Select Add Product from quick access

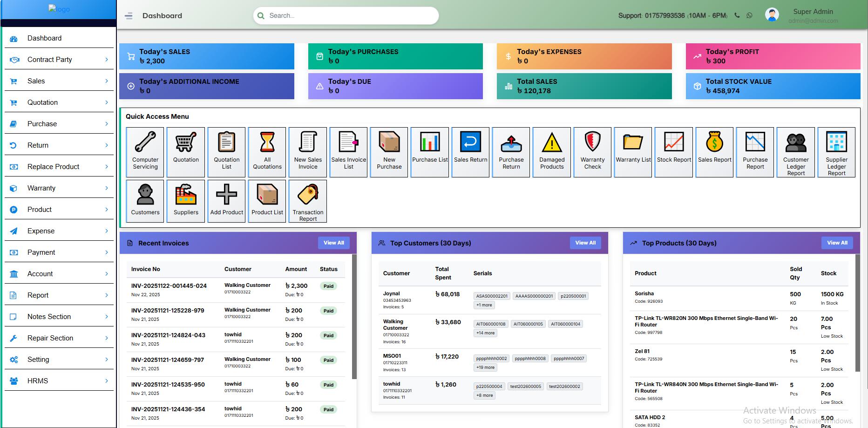[226, 201]
